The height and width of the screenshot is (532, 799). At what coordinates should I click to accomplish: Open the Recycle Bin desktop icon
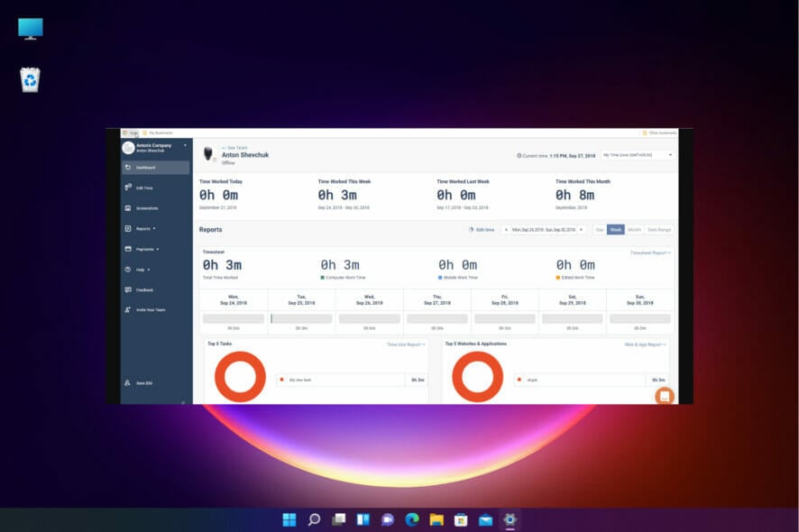pos(30,80)
